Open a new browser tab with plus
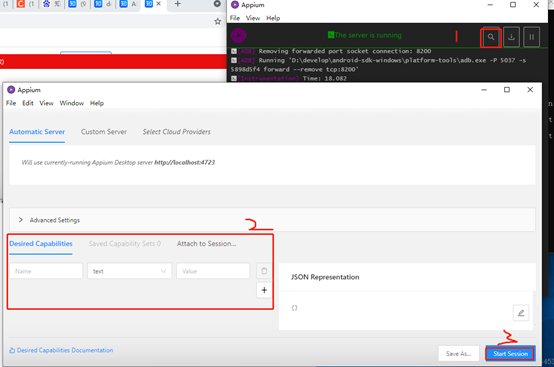The width and height of the screenshot is (554, 367). (x=178, y=4)
